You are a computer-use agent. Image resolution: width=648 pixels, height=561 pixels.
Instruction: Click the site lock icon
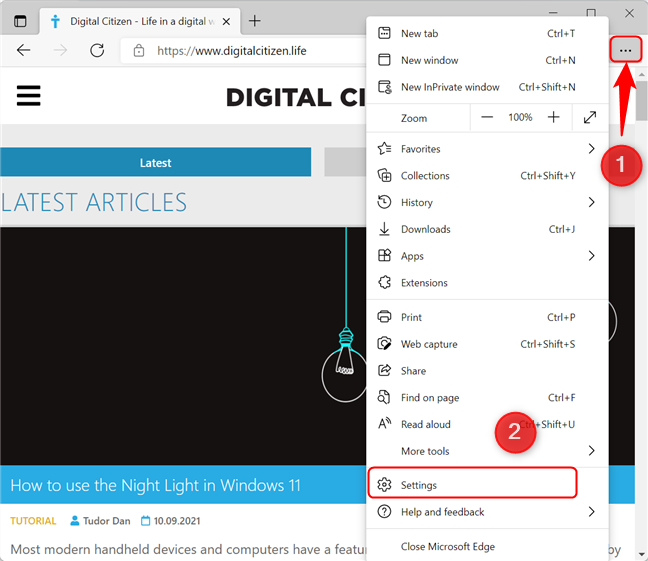[x=139, y=51]
